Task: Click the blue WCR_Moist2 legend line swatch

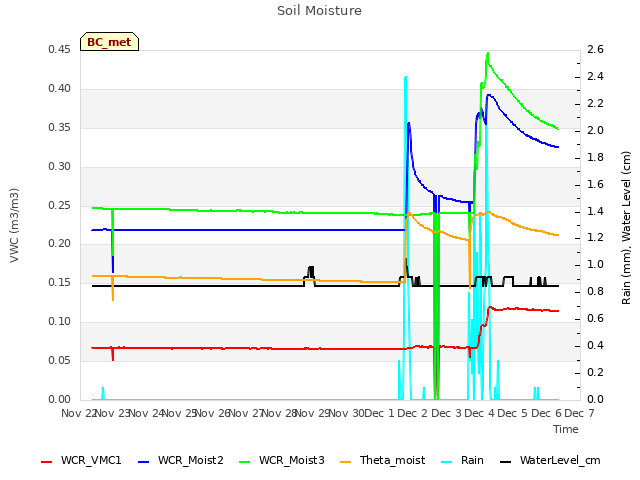Action: [x=144, y=462]
